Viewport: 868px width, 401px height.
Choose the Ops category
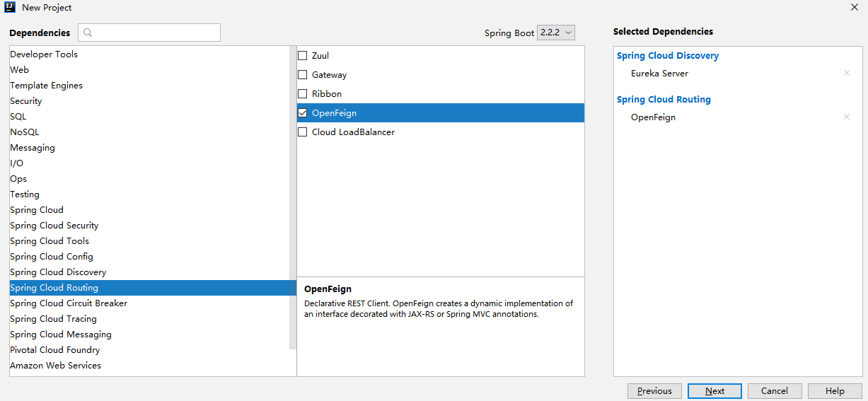[x=149, y=179]
